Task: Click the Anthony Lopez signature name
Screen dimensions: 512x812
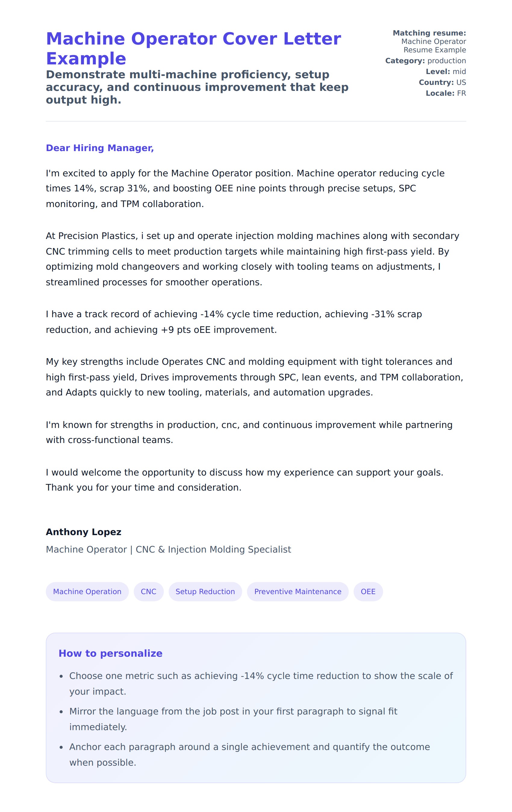Action: click(83, 532)
